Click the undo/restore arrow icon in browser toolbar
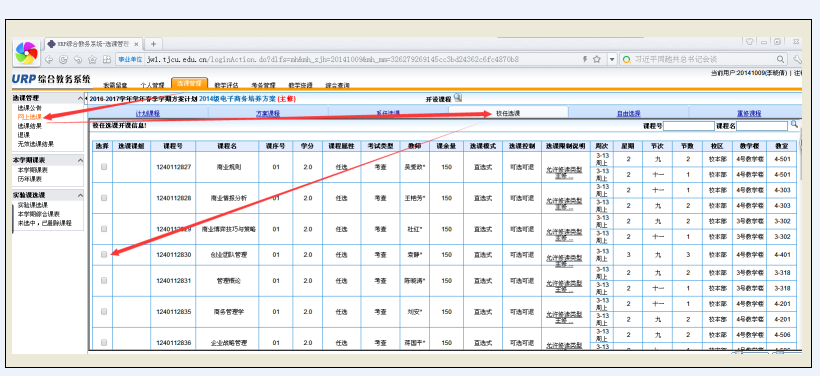 [78, 60]
